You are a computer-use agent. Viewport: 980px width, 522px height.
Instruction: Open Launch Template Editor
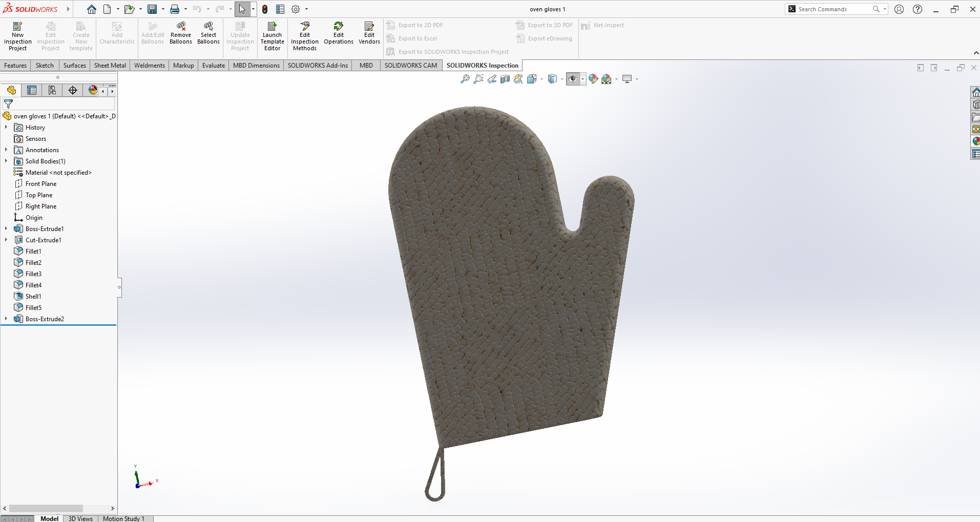[272, 36]
